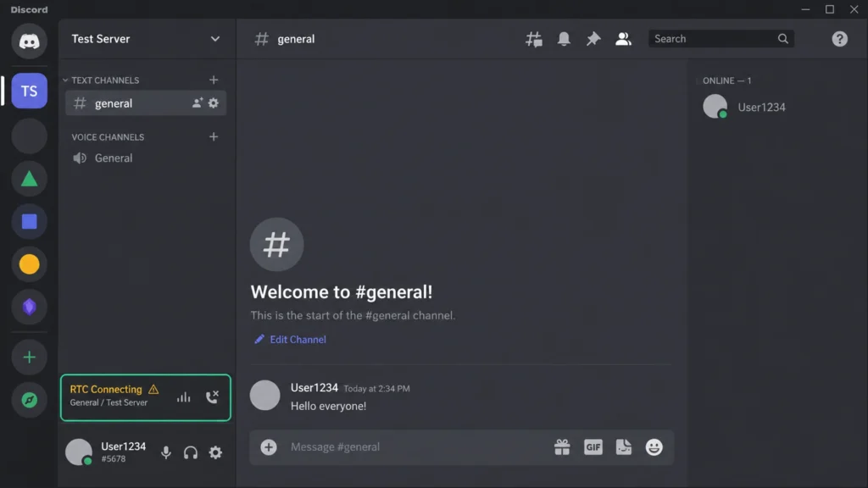Create a new text channel plus

point(214,80)
